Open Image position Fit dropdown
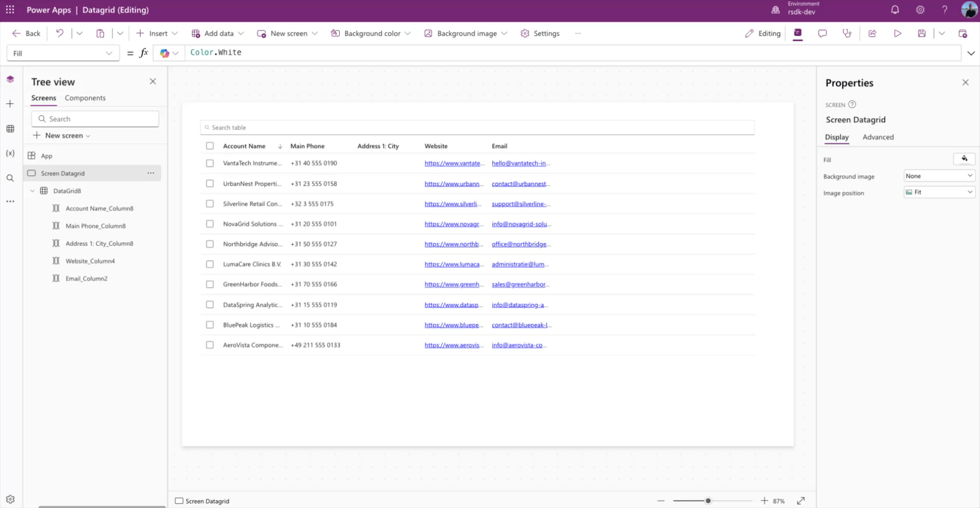This screenshot has width=980, height=508. [x=939, y=192]
